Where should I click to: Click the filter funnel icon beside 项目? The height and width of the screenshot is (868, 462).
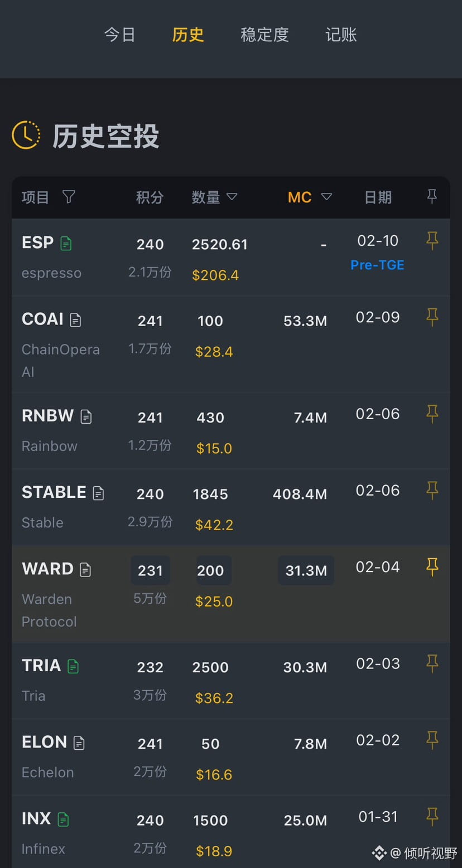69,197
